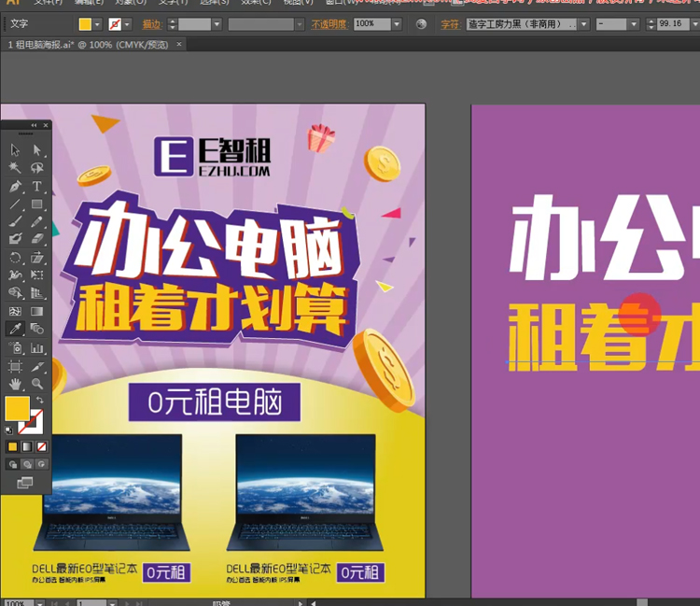Click control bar stroke none swatch
This screenshot has height=606, width=700.
pos(115,24)
